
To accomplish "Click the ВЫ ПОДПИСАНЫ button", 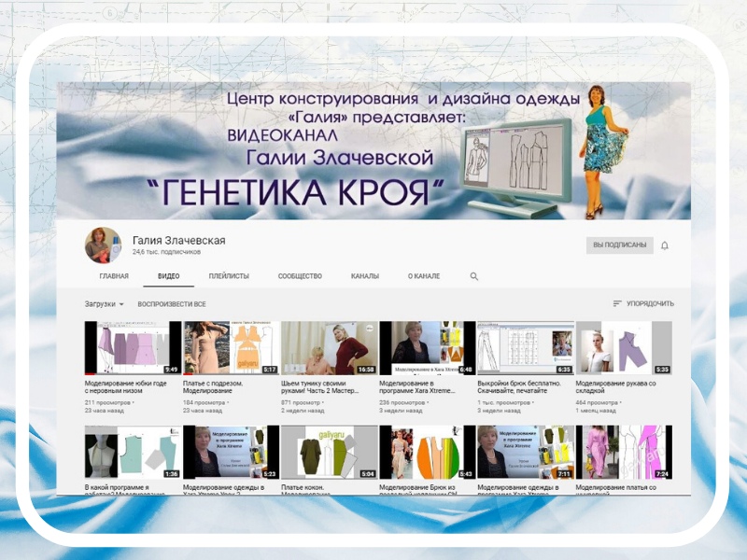I will coord(620,245).
